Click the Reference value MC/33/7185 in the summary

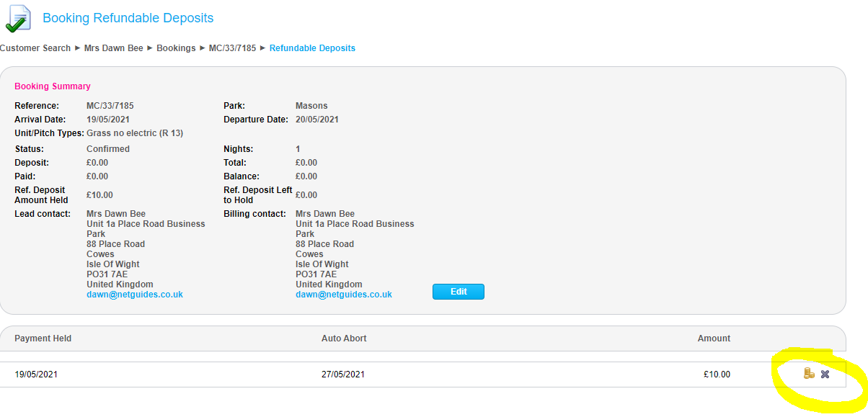(110, 106)
